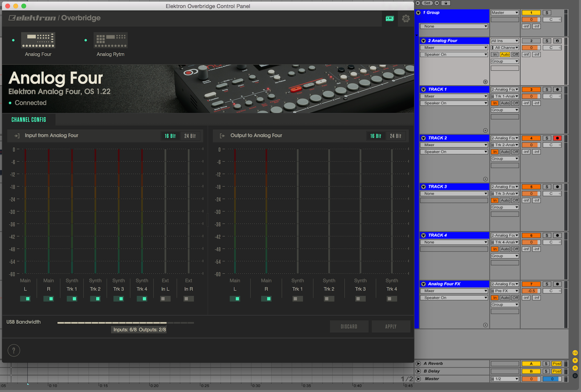Adjust the Master track blue cue volume
Viewport: 581px width, 392px height.
552,379
